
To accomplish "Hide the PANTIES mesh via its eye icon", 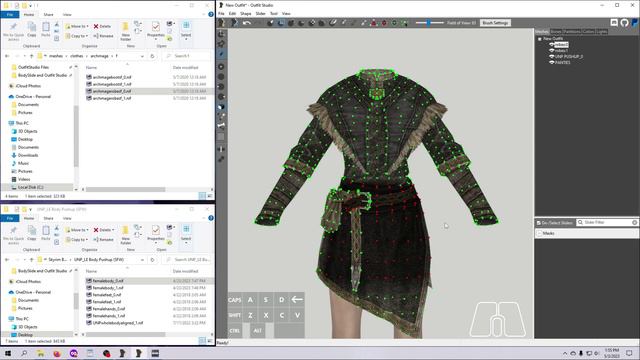I will click(551, 63).
